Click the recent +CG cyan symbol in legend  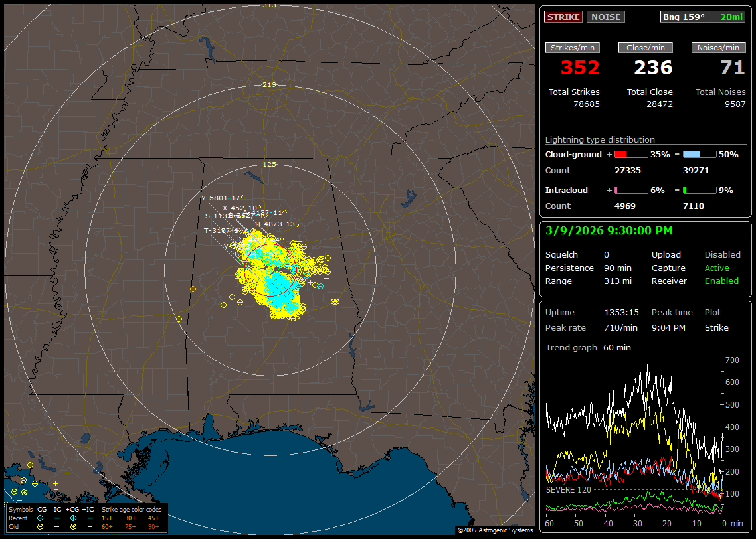[73, 518]
